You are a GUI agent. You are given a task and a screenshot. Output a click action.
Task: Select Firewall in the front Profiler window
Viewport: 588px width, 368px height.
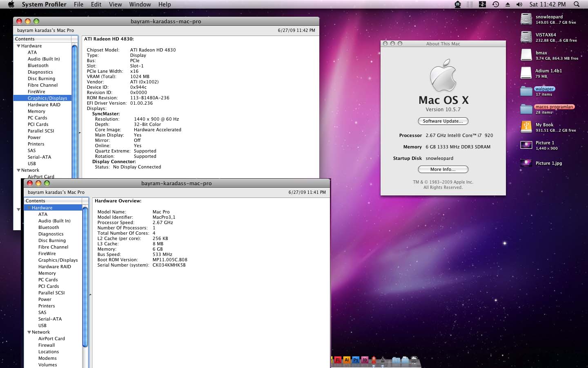click(x=47, y=345)
